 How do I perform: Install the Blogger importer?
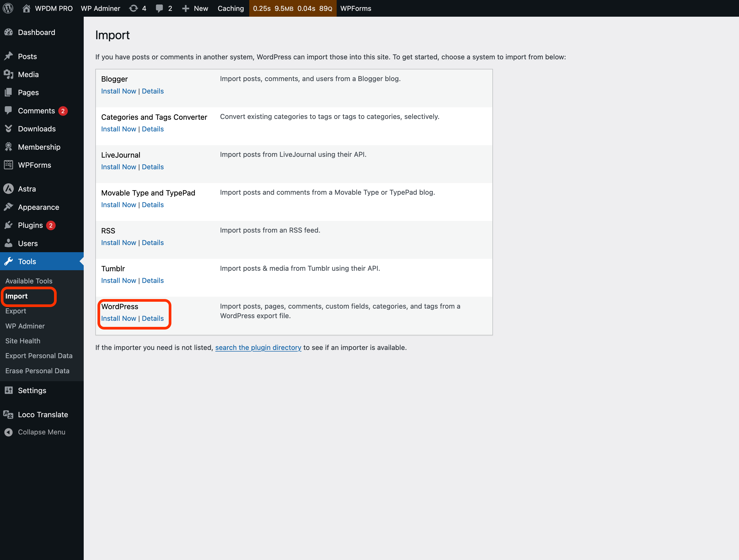[x=119, y=91]
